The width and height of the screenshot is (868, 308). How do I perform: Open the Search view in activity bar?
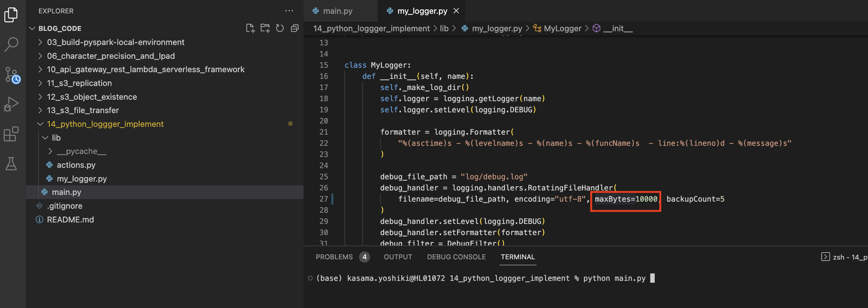pos(11,44)
